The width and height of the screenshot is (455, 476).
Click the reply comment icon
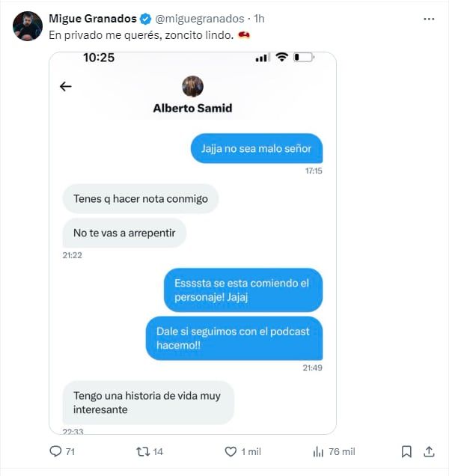(x=55, y=451)
